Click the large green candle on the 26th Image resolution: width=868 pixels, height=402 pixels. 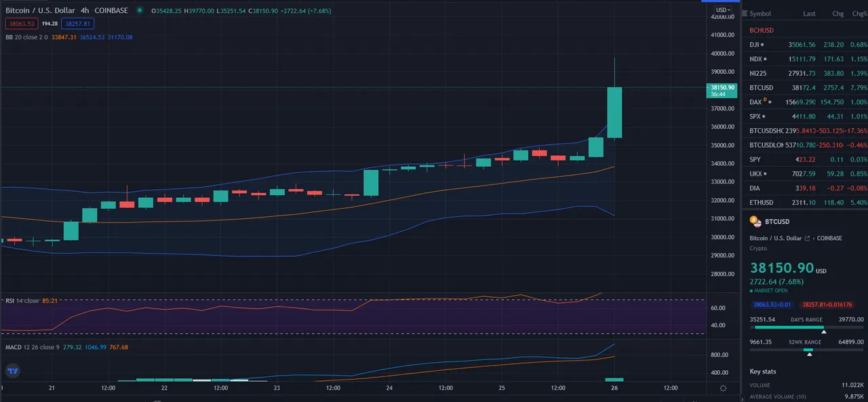pos(614,112)
